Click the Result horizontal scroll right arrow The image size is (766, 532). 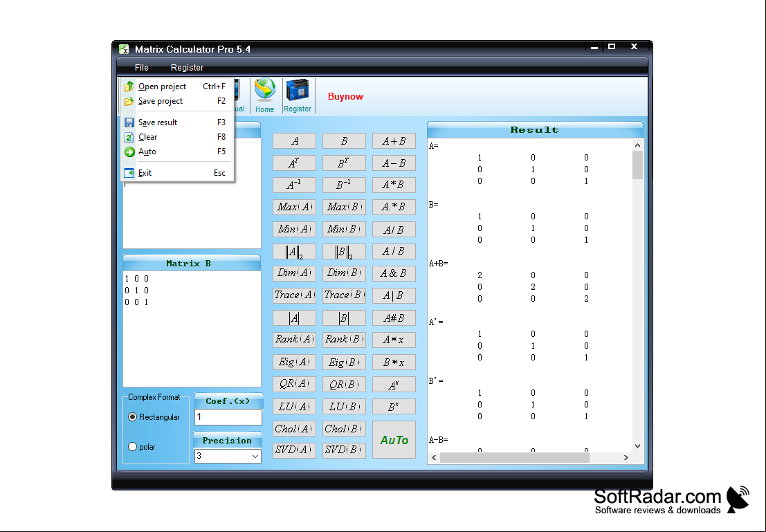(x=626, y=458)
